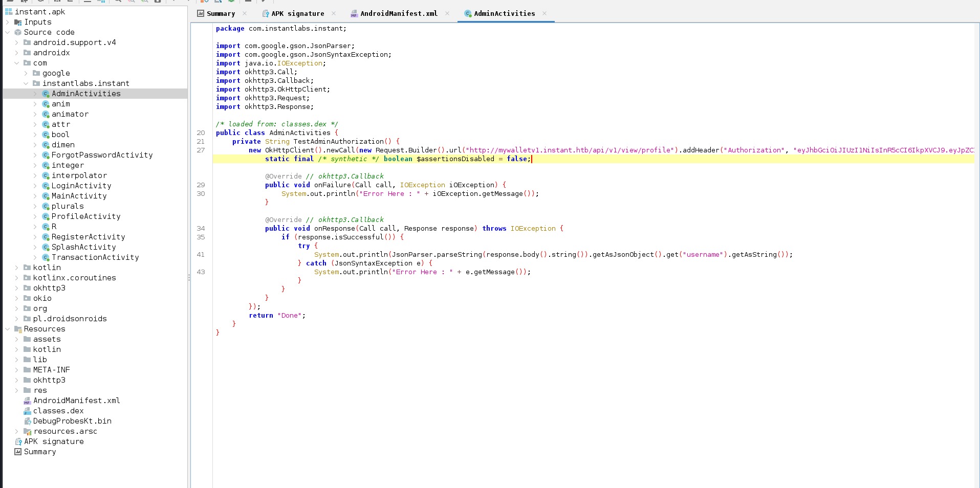Click the DebugProbesKt.bin file icon
980x488 pixels.
pos(27,422)
